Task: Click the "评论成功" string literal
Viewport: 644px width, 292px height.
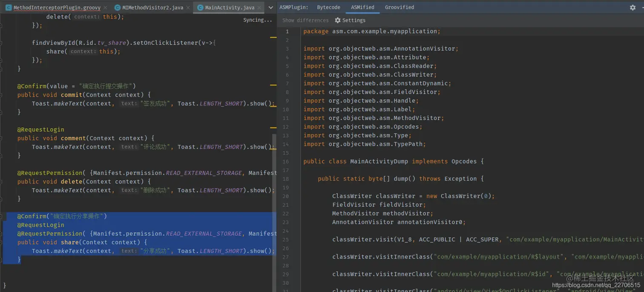Action: 155,147
